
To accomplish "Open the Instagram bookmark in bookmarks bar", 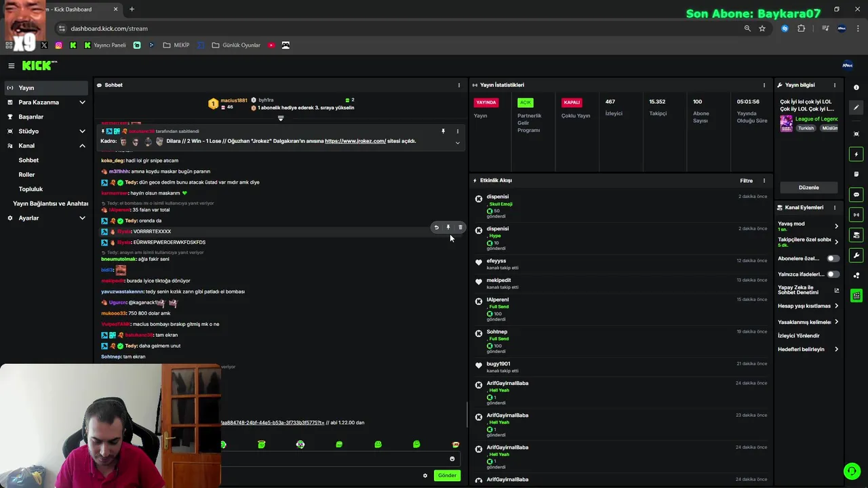I will [x=59, y=45].
